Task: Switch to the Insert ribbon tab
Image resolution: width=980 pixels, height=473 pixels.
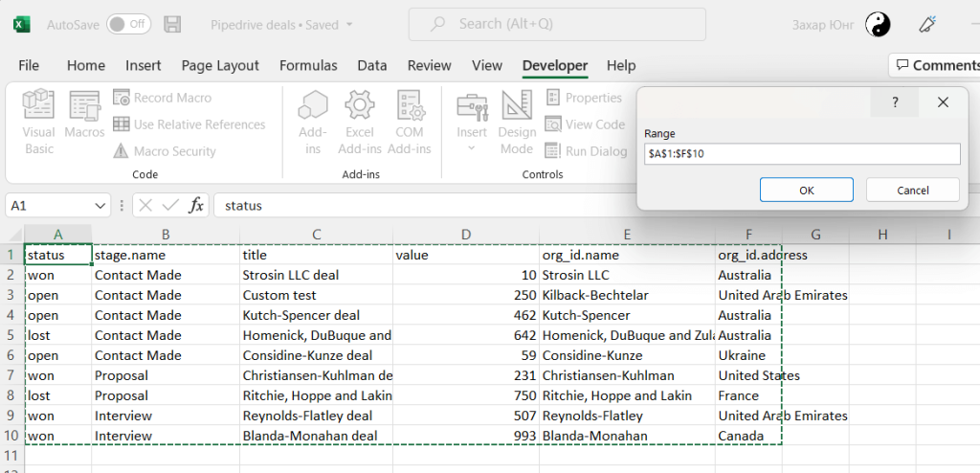Action: click(x=144, y=66)
